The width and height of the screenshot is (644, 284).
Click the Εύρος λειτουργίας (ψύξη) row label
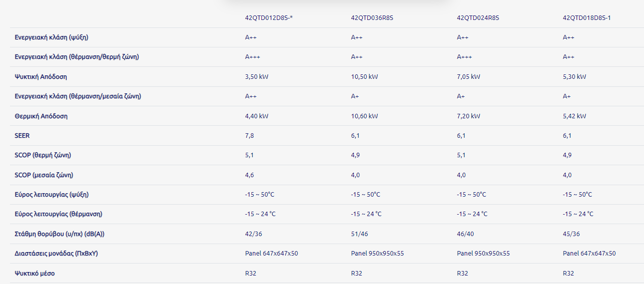tap(52, 195)
